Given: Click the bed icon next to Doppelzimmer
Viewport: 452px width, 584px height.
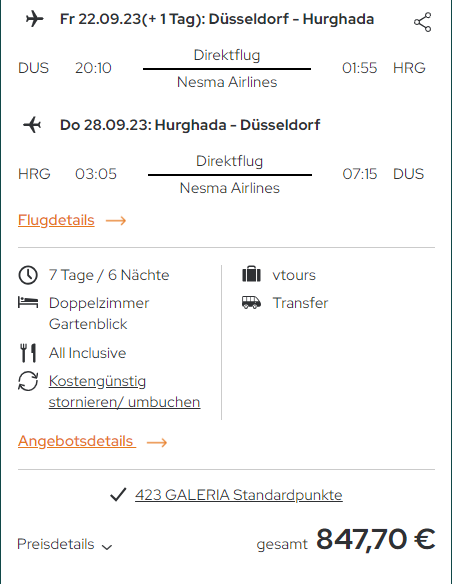Looking at the screenshot, I should point(28,303).
